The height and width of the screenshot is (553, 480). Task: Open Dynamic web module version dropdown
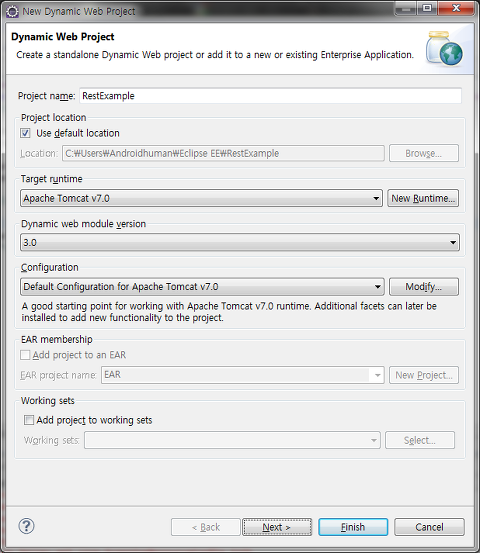pyautogui.click(x=240, y=242)
